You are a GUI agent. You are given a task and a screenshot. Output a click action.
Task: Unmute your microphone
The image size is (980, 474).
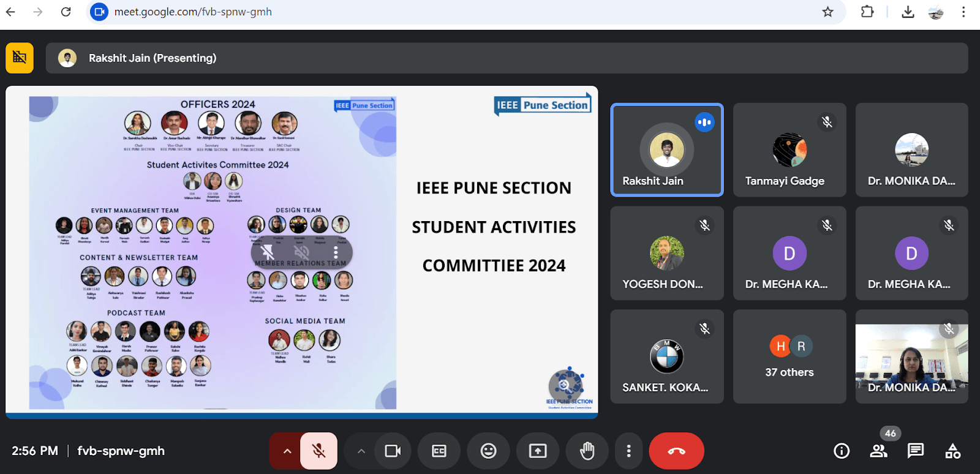click(319, 451)
